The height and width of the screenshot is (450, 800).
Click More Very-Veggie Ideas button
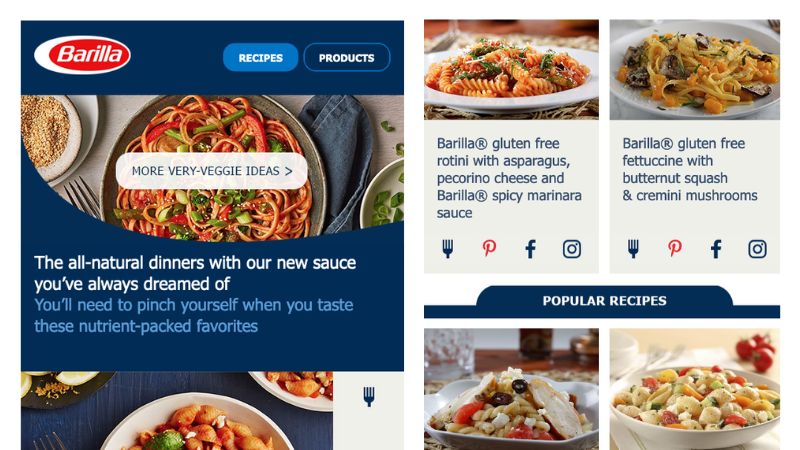point(212,171)
